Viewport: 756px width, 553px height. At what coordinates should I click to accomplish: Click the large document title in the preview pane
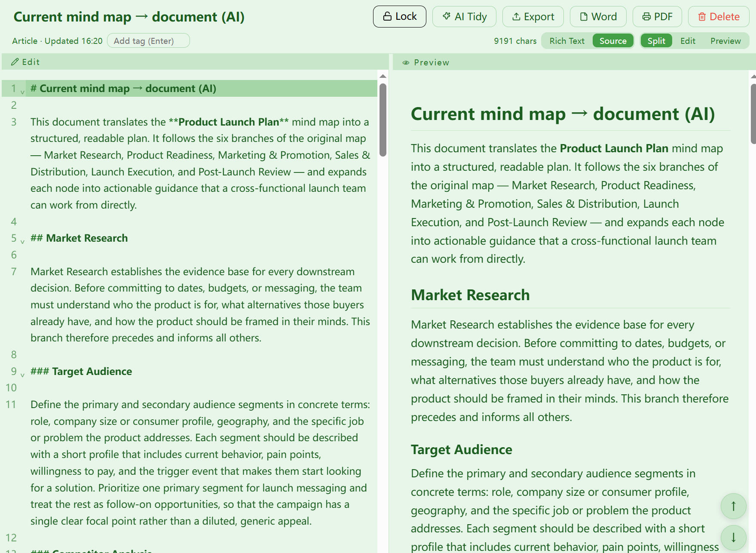pyautogui.click(x=563, y=114)
